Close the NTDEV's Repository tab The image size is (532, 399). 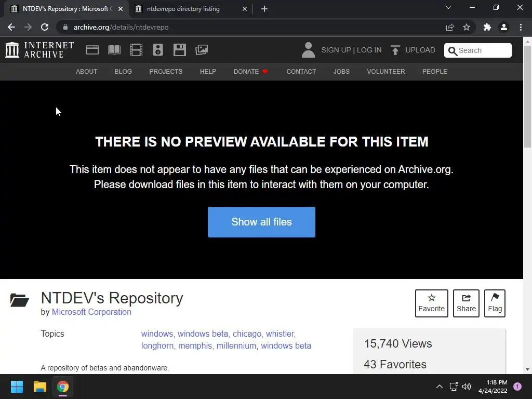pyautogui.click(x=121, y=9)
